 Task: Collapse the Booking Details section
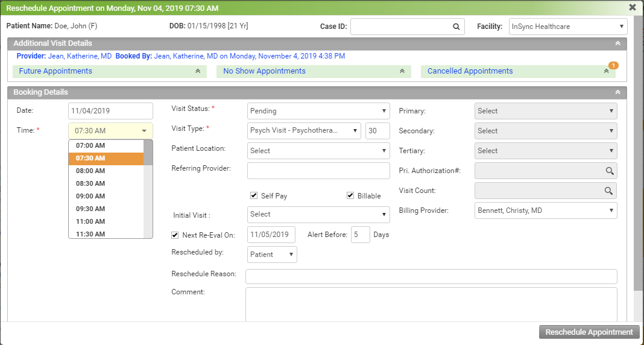617,92
